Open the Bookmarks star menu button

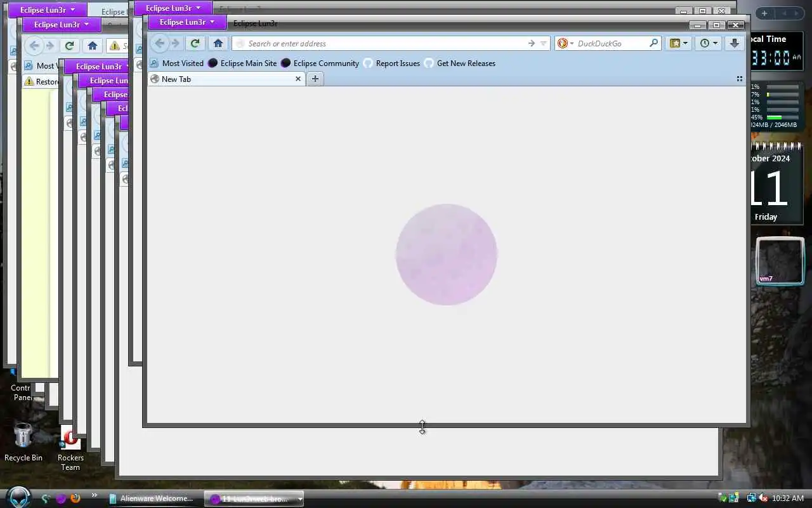(x=678, y=43)
